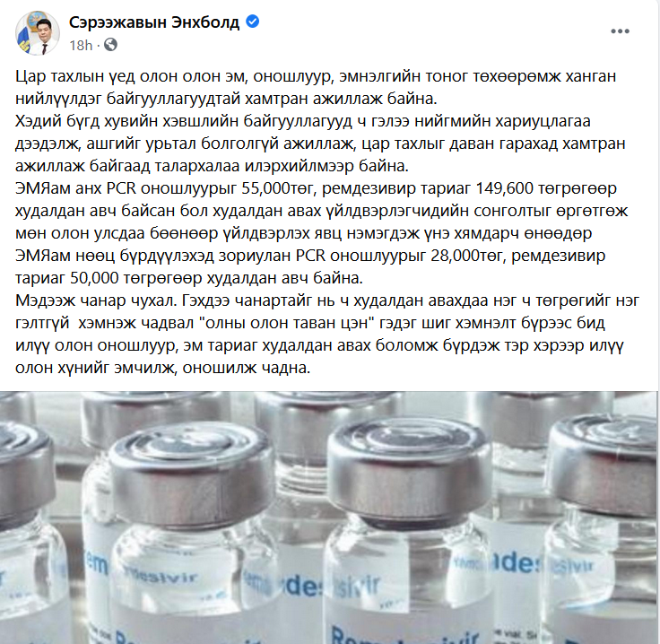Open the author's round profile picture

pyautogui.click(x=38, y=33)
